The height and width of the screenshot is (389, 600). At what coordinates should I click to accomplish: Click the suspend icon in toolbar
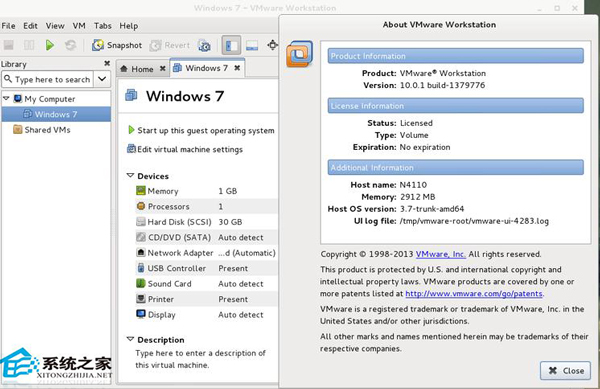29,45
